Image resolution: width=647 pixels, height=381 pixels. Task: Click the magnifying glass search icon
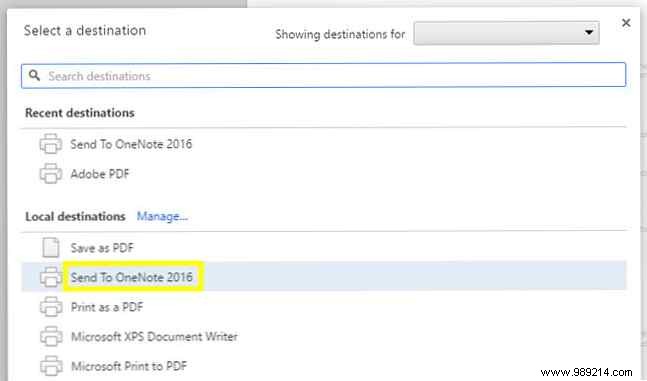click(x=34, y=75)
